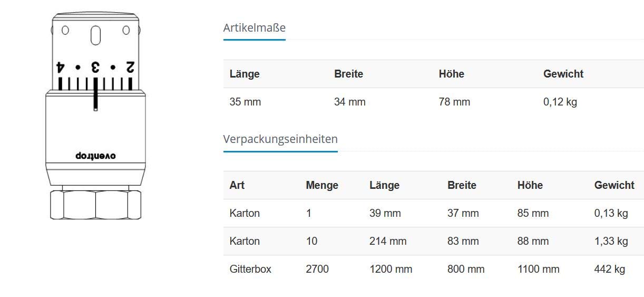
Task: Click the Gewicht header in Artikelmaße table
Action: (x=563, y=74)
